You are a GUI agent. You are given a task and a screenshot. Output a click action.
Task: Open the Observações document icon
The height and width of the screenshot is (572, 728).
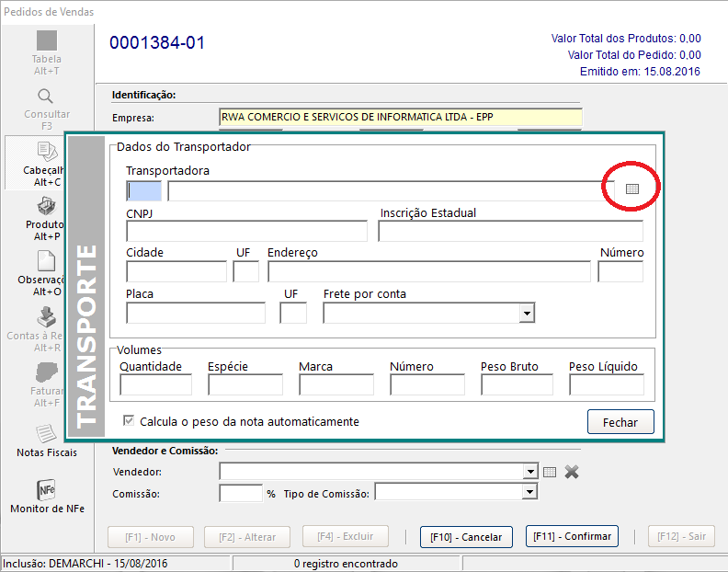point(47,260)
